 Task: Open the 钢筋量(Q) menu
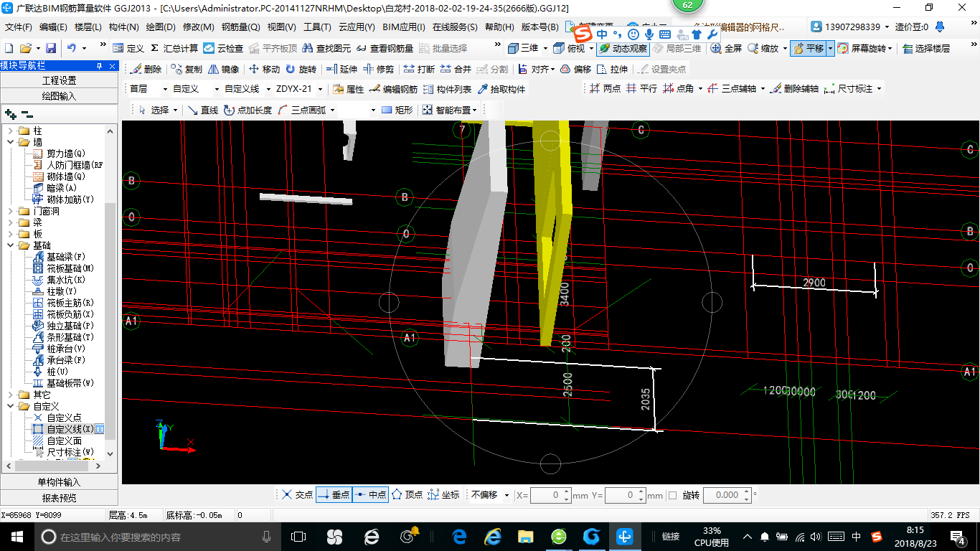240,27
